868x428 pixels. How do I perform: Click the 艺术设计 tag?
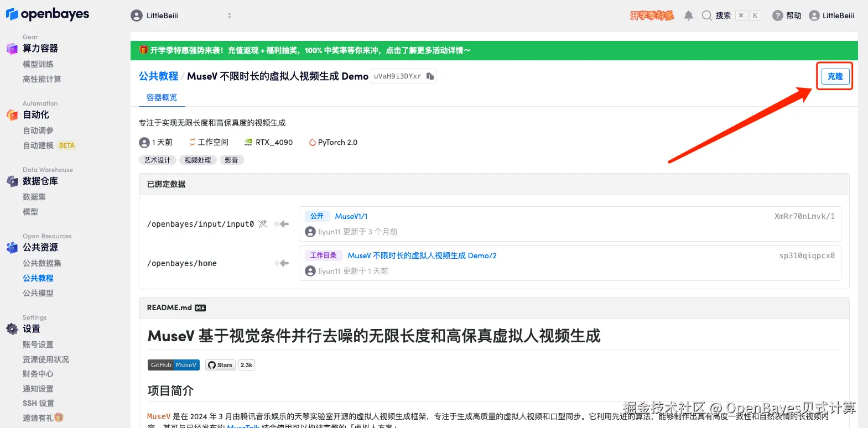(158, 160)
